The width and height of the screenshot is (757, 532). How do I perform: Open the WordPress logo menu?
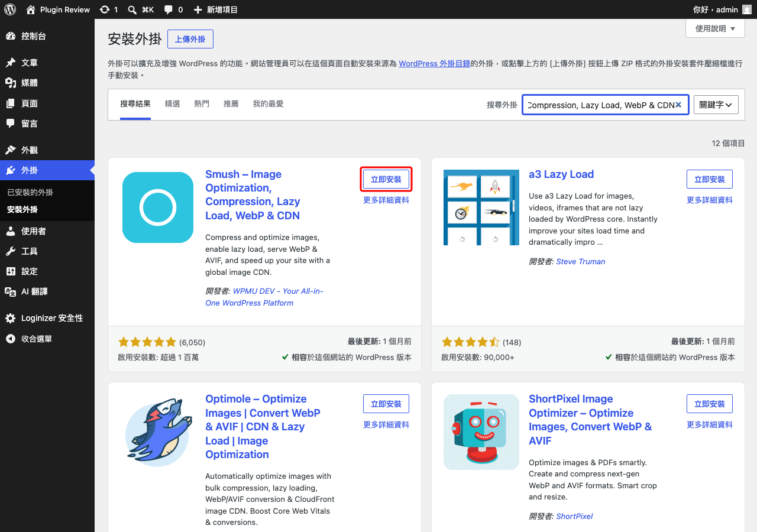click(10, 9)
